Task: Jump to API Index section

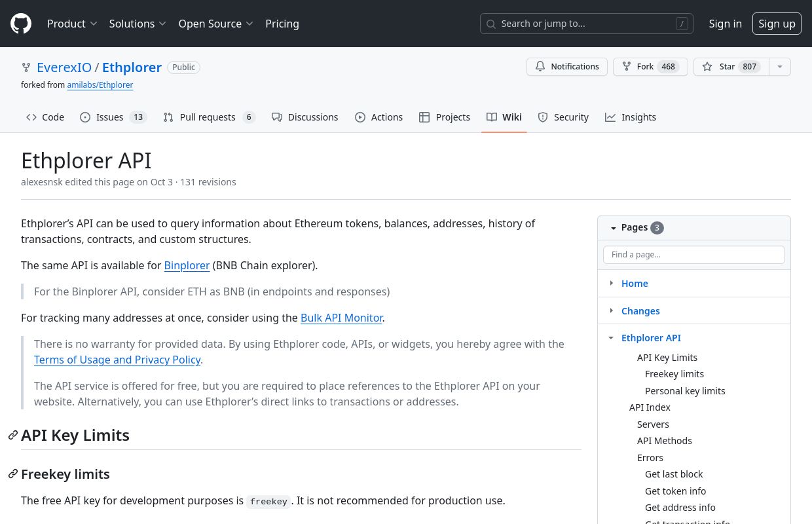Action: pos(650,407)
